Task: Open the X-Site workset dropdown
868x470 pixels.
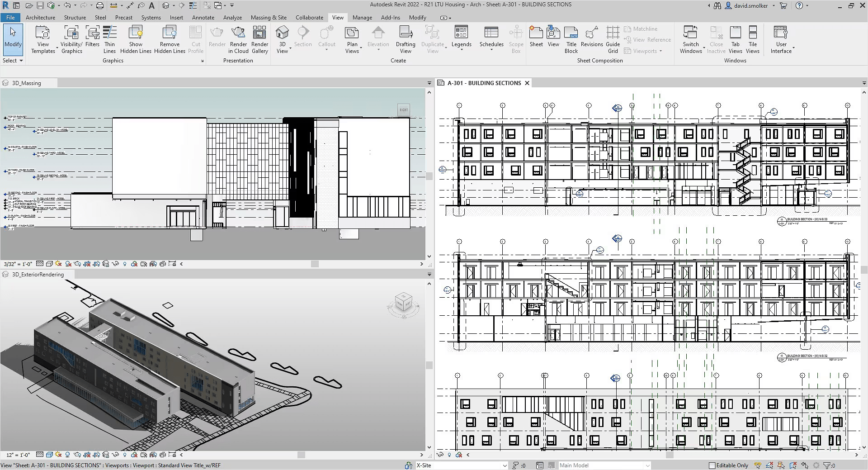Action: (504, 465)
